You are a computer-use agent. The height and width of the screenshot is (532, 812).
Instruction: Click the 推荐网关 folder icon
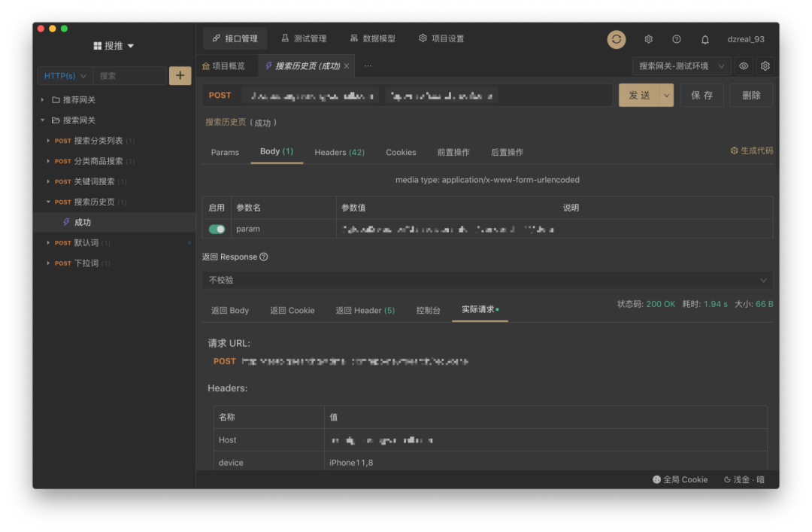(56, 99)
